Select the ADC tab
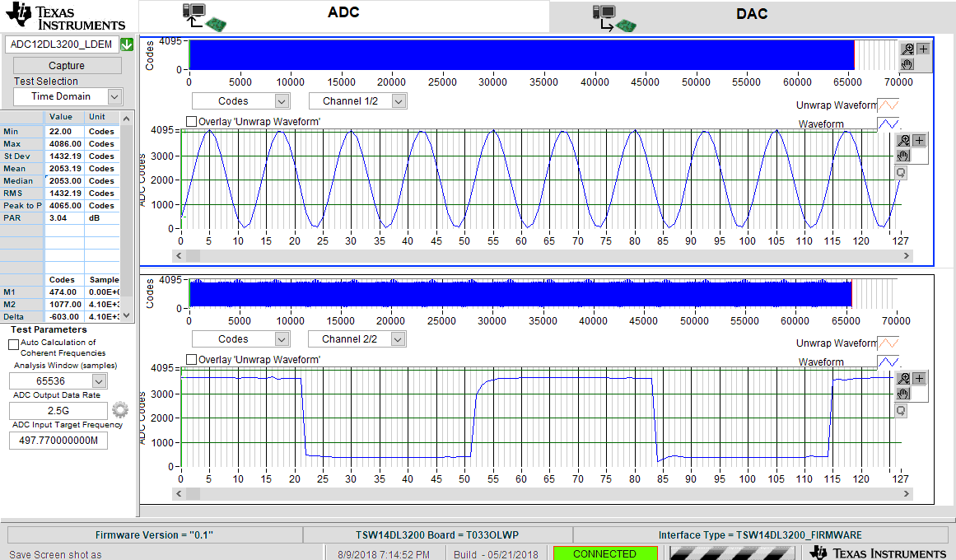 pos(343,14)
